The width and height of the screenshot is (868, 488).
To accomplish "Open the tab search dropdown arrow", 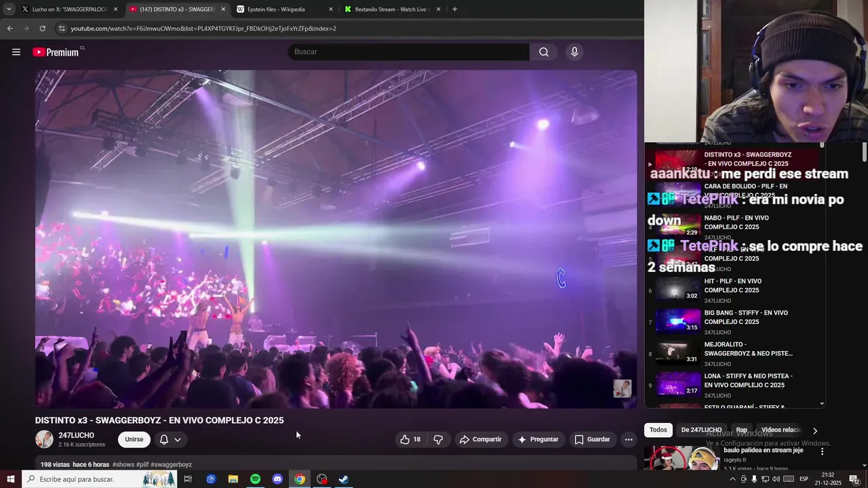I will 8,9.
